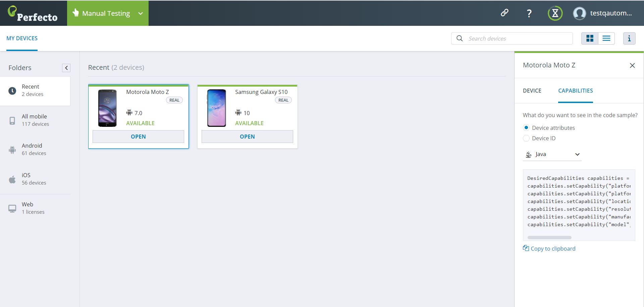Click the Recent clock icon
The width and height of the screenshot is (644, 307).
(12, 91)
